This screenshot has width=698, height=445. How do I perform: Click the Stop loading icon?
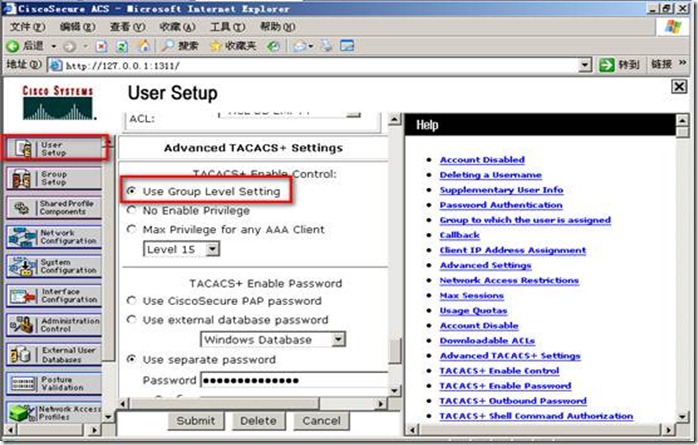tap(102, 46)
